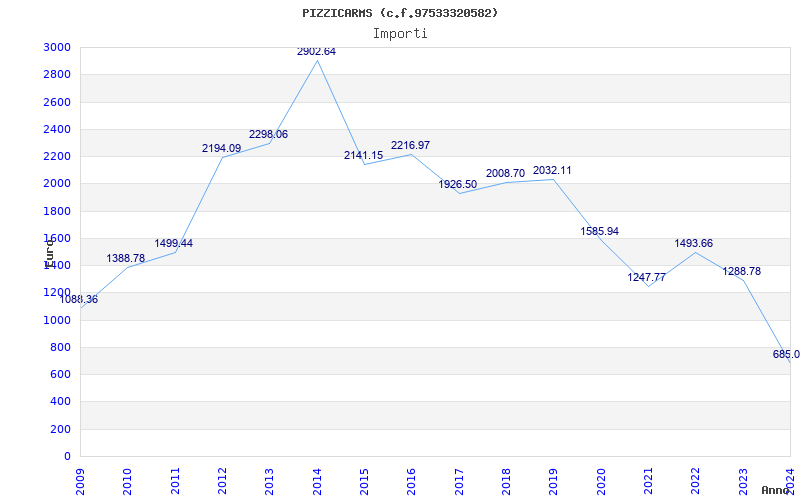Click the 1000 y-axis tick label
Screen dimensions: 800x500
pos(57,320)
